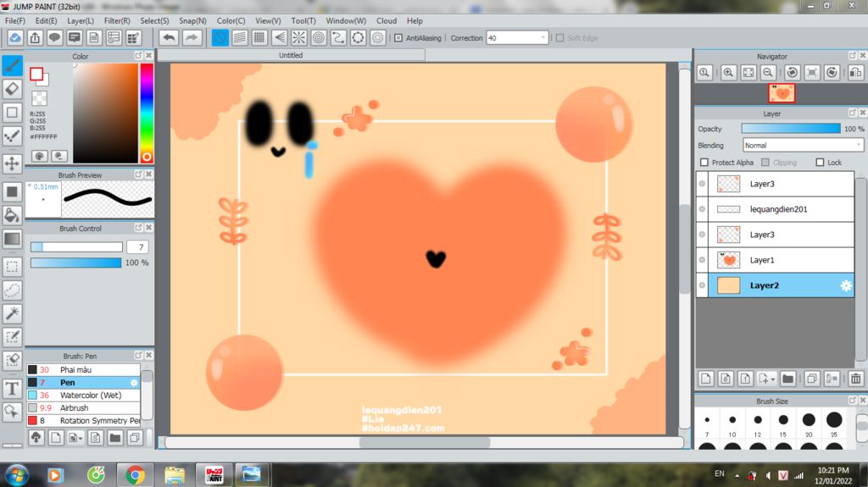Enable Lock checkbox for layer
This screenshot has width=868, height=487.
820,162
